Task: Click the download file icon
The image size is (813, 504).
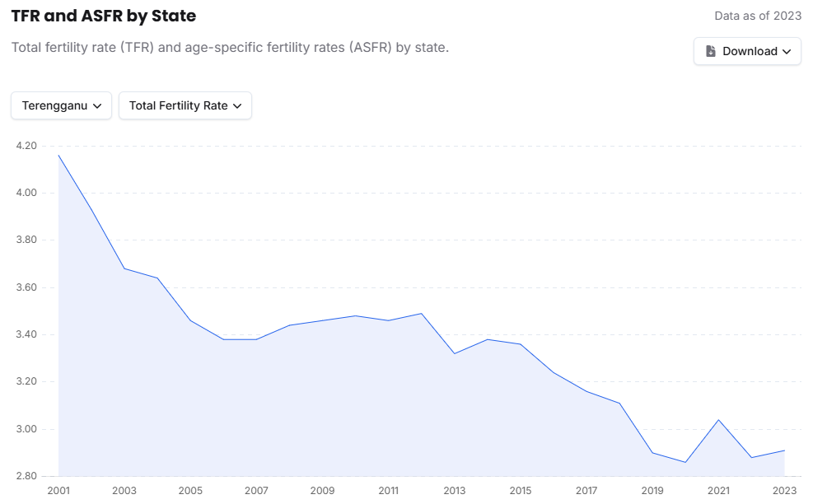Action: pos(711,51)
